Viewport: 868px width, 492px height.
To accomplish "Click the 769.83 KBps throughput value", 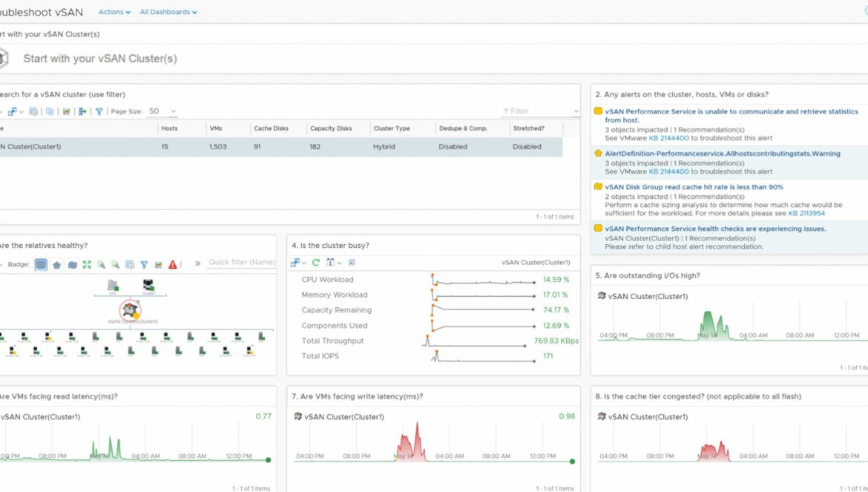I will click(556, 341).
